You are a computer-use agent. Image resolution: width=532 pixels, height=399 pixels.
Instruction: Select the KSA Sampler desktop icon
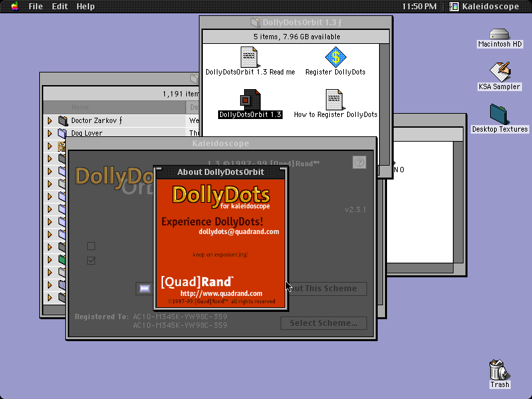pyautogui.click(x=499, y=71)
